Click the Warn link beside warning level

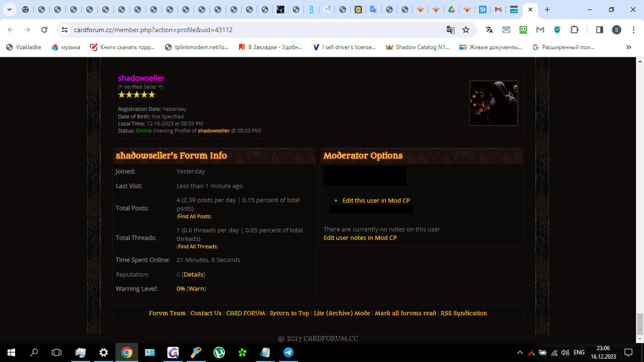click(x=196, y=289)
